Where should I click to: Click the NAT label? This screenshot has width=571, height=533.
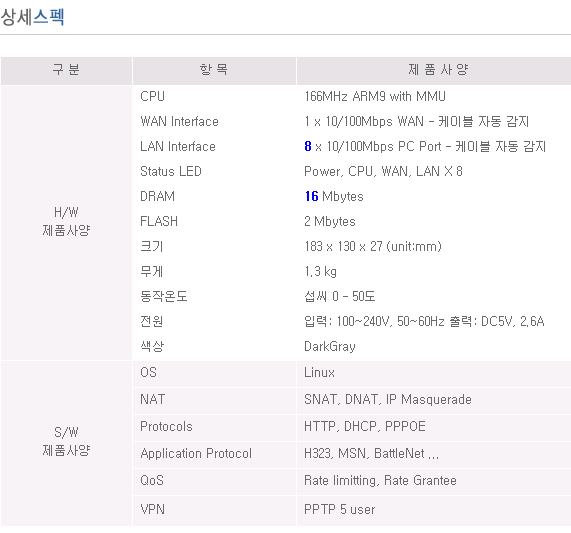[153, 399]
